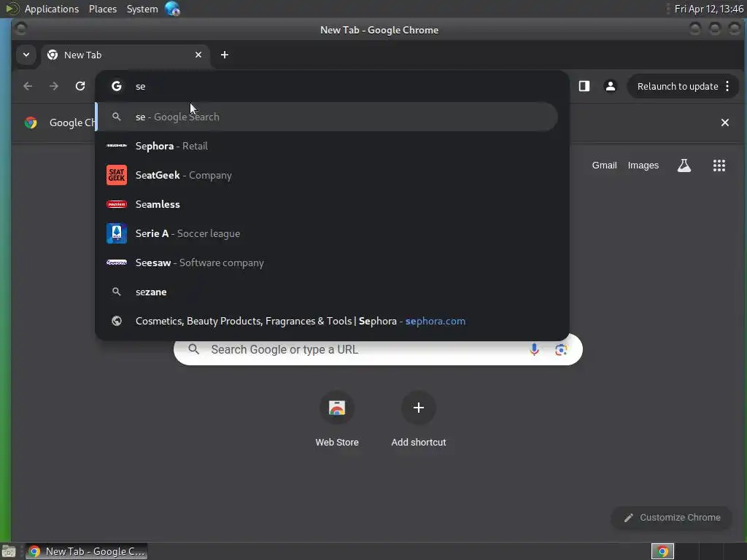Click the 'SeatGeek - Company' suggestion text
Viewport: 747px width, 560px height.
(183, 175)
